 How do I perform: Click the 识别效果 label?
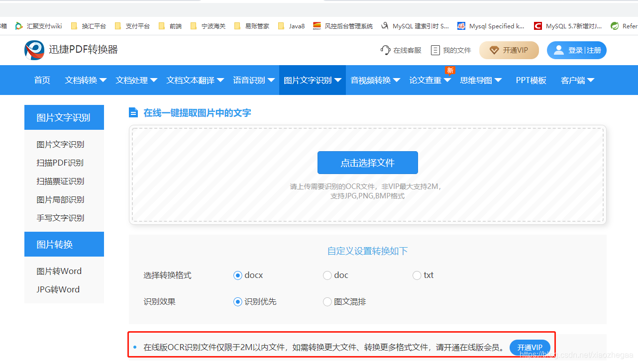click(x=159, y=302)
